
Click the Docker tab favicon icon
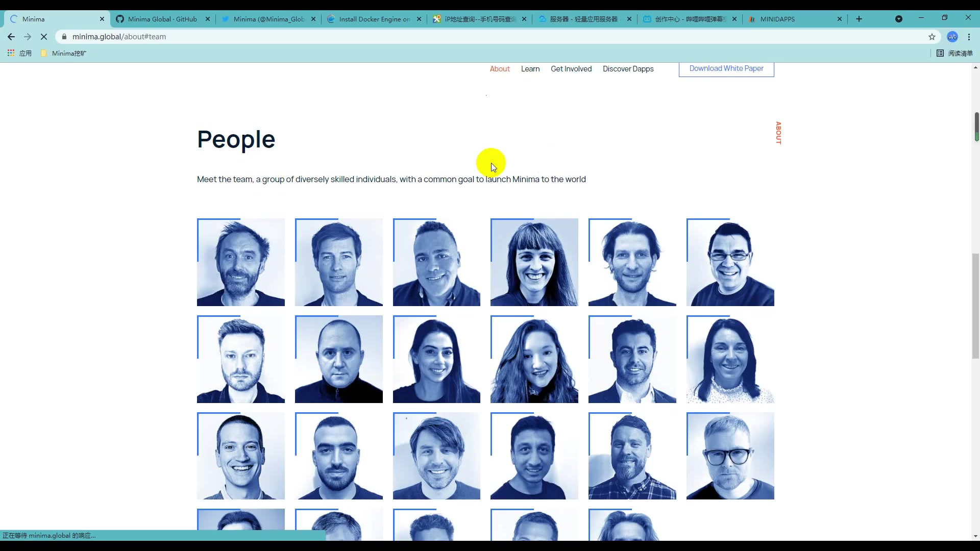pyautogui.click(x=331, y=19)
